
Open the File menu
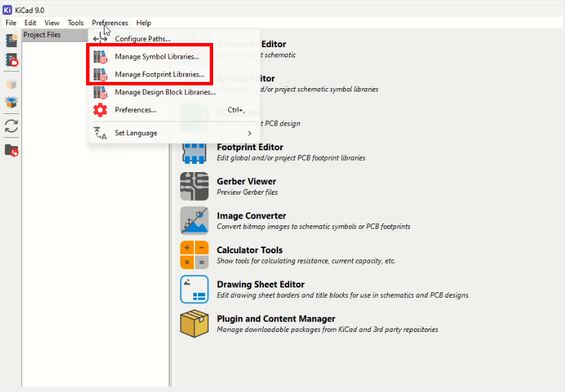[11, 23]
